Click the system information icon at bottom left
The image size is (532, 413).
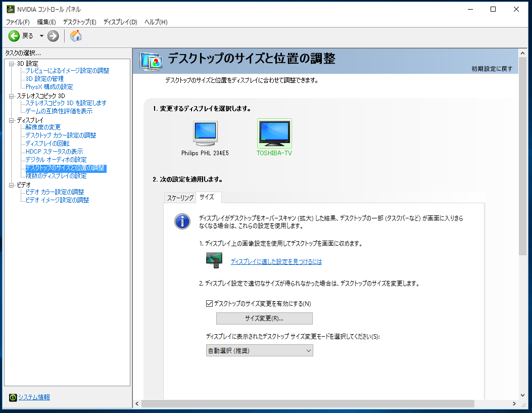coord(13,397)
